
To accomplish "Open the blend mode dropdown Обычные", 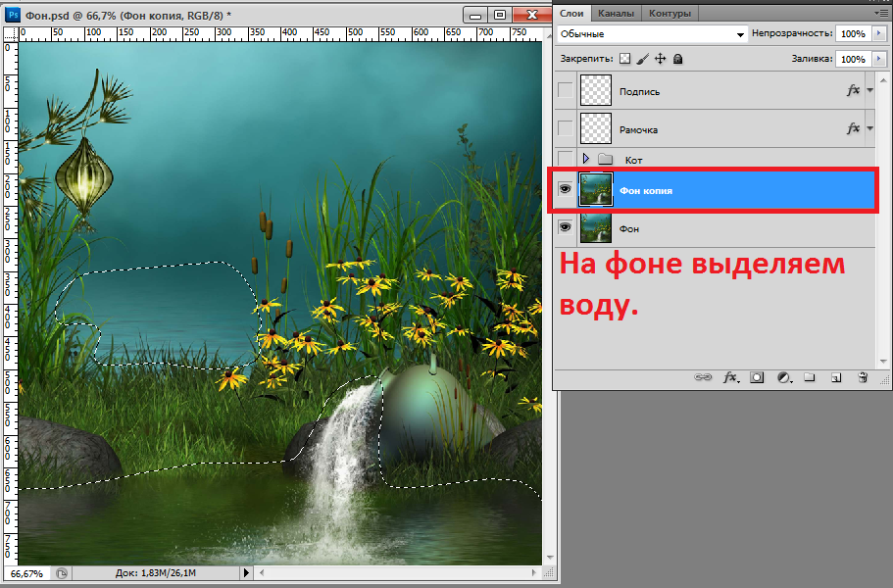I will coord(652,34).
